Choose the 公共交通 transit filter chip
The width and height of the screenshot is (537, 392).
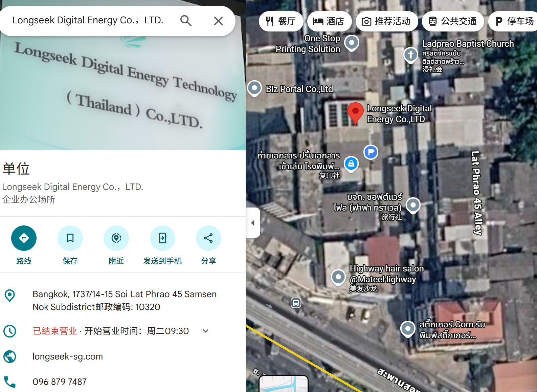pyautogui.click(x=453, y=21)
